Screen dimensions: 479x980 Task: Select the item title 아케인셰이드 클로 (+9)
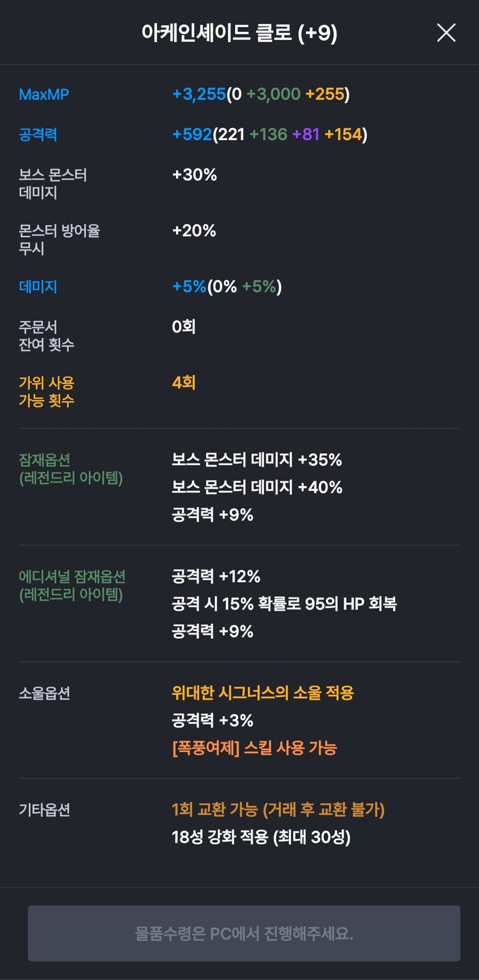point(239,33)
